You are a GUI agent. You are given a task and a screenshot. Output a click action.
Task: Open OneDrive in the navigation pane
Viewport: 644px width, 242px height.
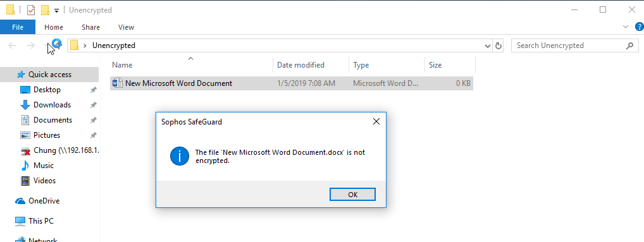click(44, 201)
